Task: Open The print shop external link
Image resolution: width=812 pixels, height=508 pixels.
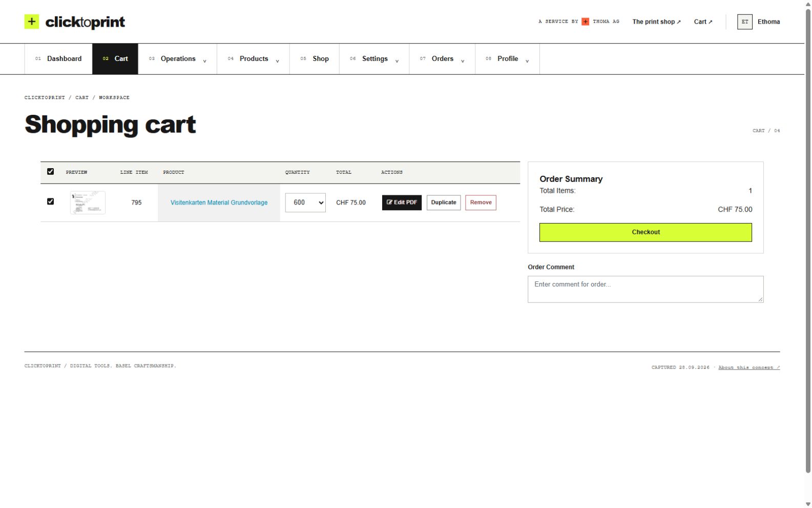Action: click(x=656, y=22)
